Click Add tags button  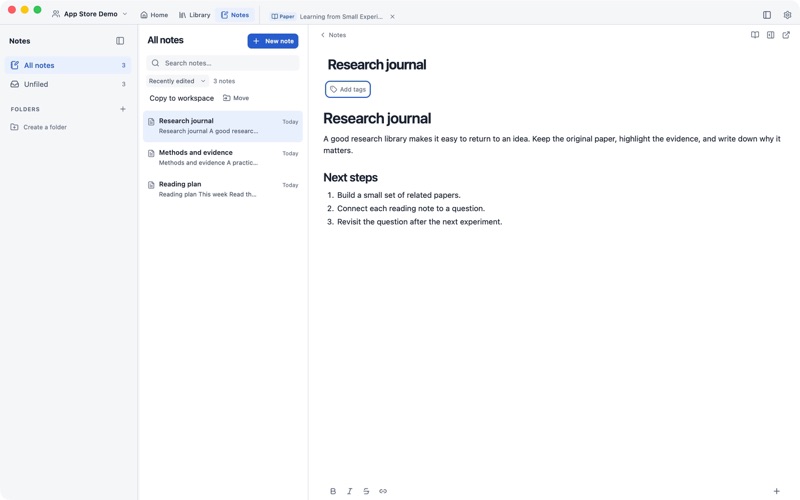(x=348, y=89)
